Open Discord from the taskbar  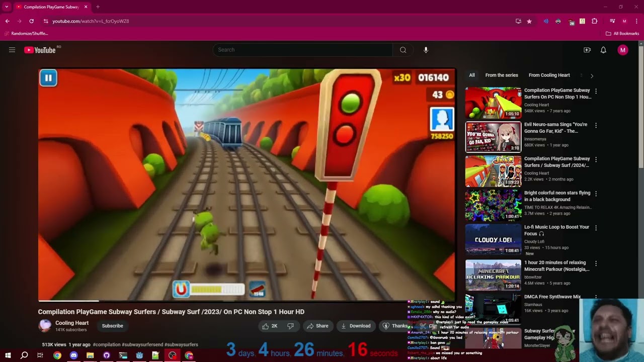coord(74,355)
